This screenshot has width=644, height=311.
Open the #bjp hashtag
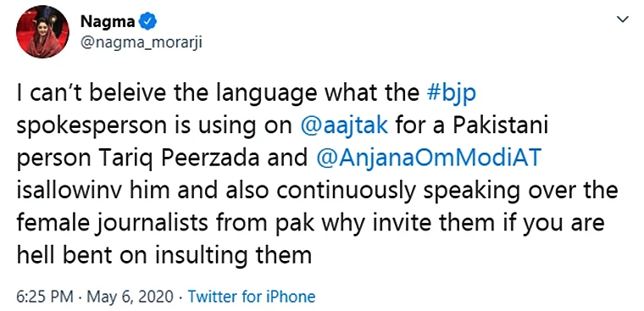tap(451, 95)
